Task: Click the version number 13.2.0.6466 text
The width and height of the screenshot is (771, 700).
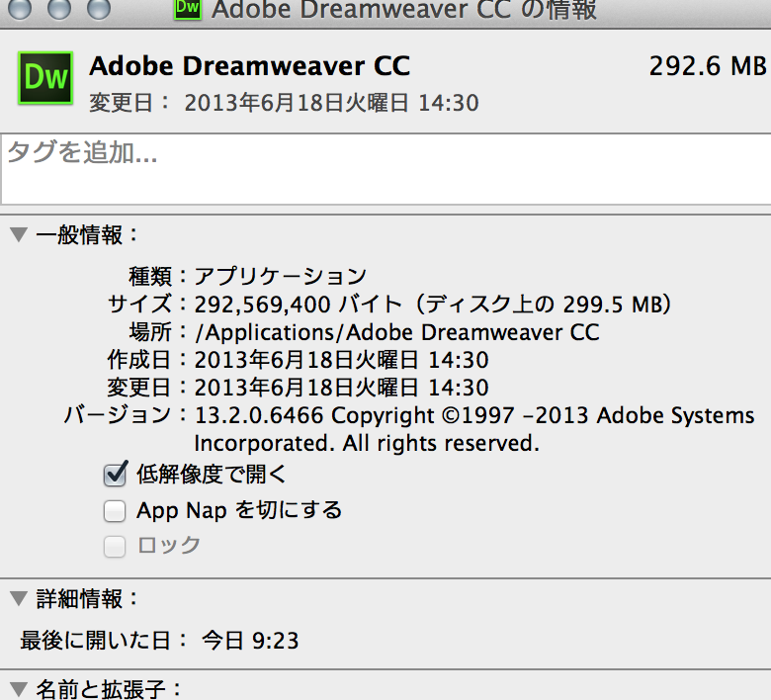Action: [259, 416]
